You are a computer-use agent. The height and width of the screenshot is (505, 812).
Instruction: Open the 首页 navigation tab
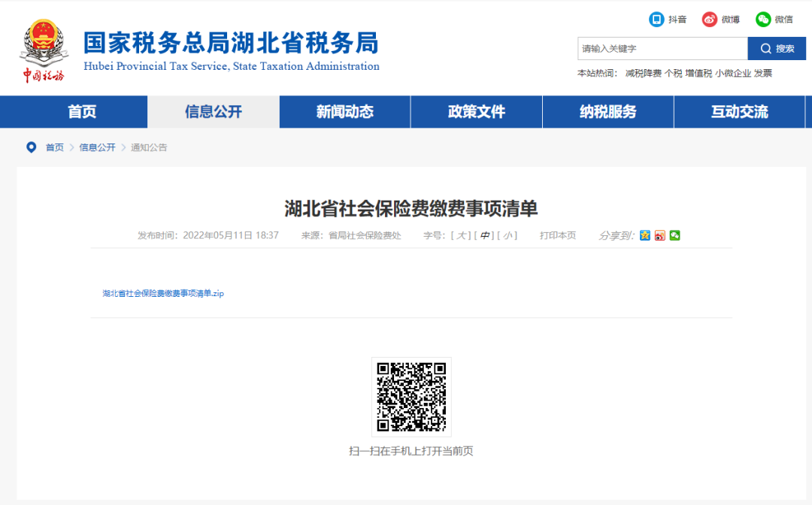82,112
